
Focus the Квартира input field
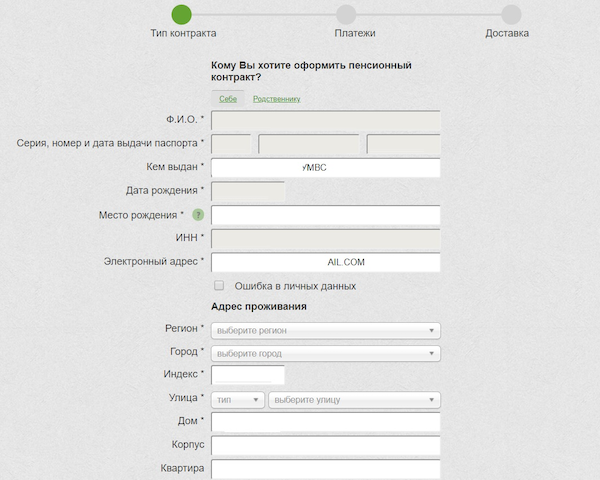click(326, 468)
